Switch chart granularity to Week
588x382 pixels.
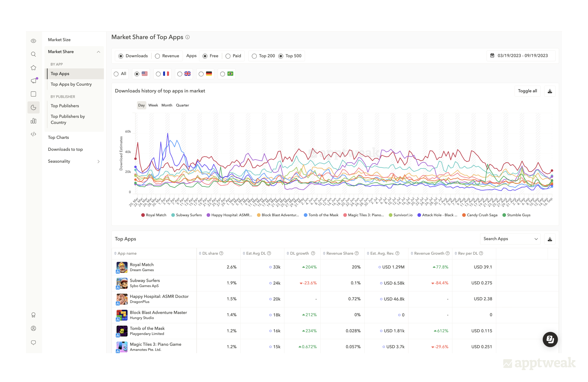153,105
